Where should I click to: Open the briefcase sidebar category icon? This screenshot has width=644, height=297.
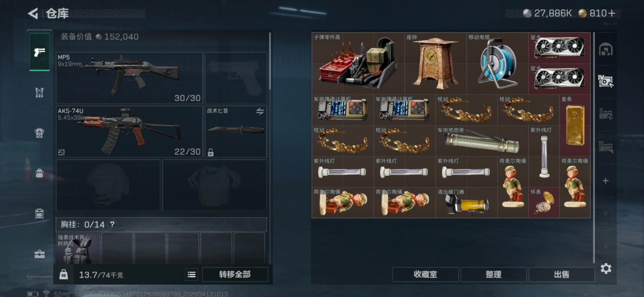[x=40, y=254]
